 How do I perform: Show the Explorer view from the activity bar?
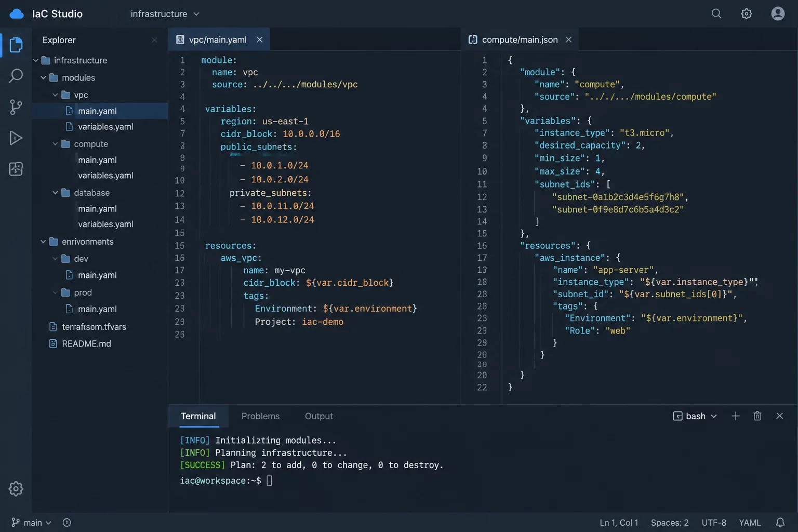click(16, 45)
